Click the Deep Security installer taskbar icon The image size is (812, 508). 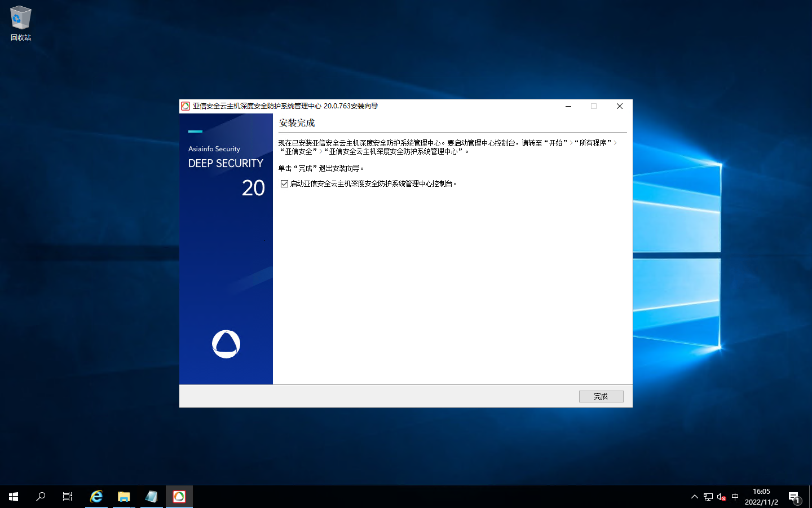179,497
